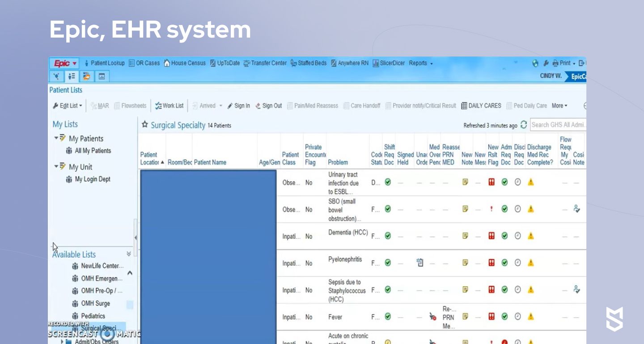Click the new note icon in Pyelonephritis row
The width and height of the screenshot is (644, 344).
click(466, 263)
